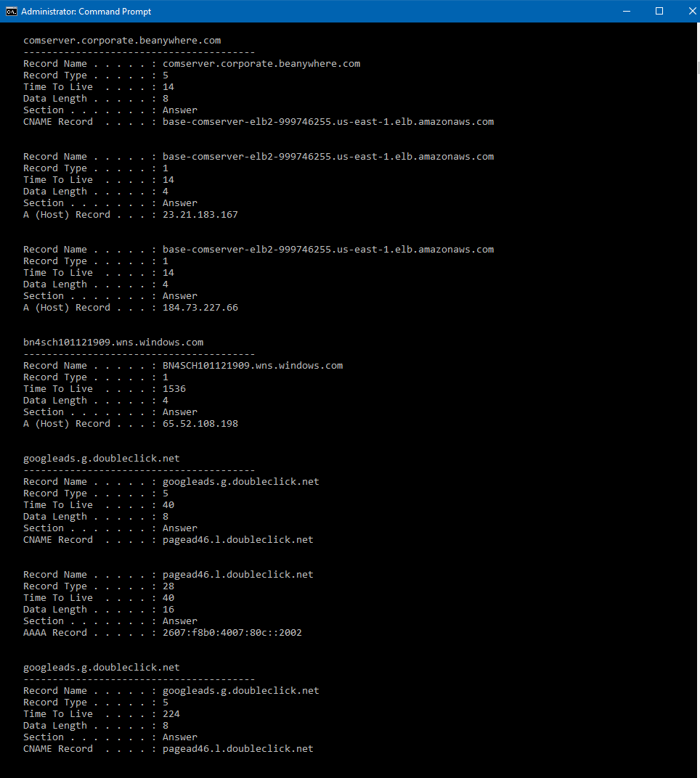Click the minimize button on the window

(627, 11)
